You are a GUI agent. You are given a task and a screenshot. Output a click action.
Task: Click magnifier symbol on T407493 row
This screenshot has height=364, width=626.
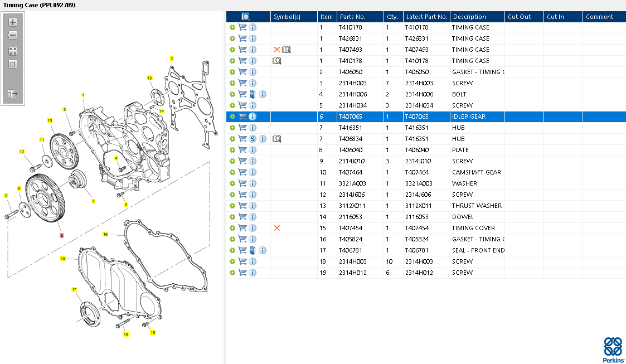[x=287, y=50]
